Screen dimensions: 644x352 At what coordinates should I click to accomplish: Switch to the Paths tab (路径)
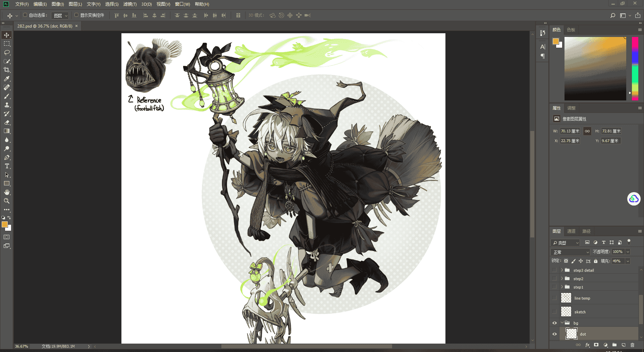click(x=586, y=231)
